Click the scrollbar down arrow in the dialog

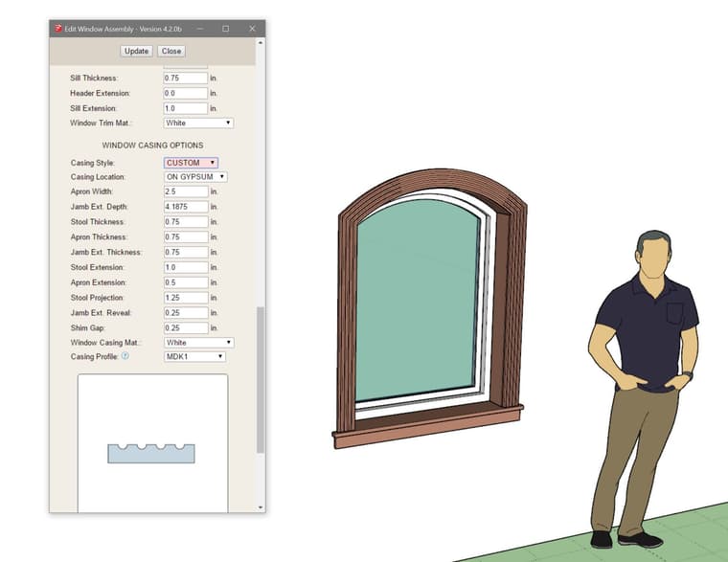pyautogui.click(x=261, y=506)
